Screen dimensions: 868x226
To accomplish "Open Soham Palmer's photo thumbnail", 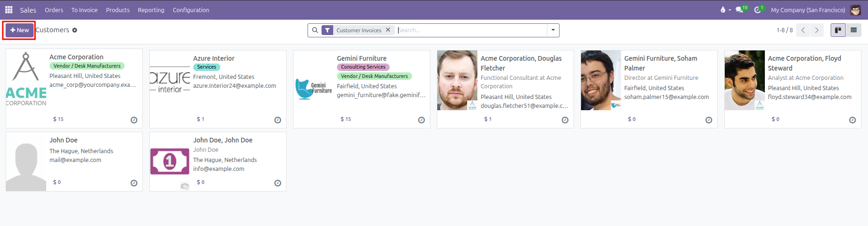I will click(601, 80).
